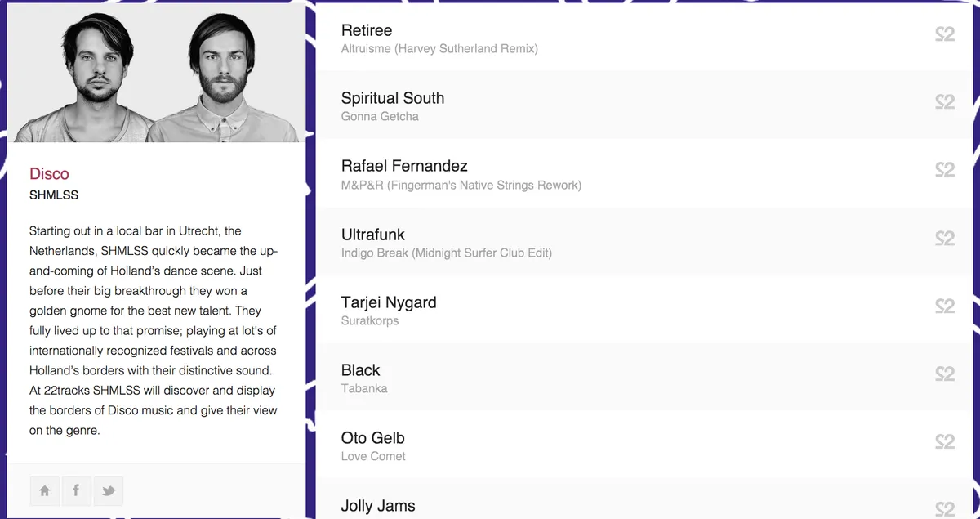Click the SHMLSS curator name

(x=54, y=195)
